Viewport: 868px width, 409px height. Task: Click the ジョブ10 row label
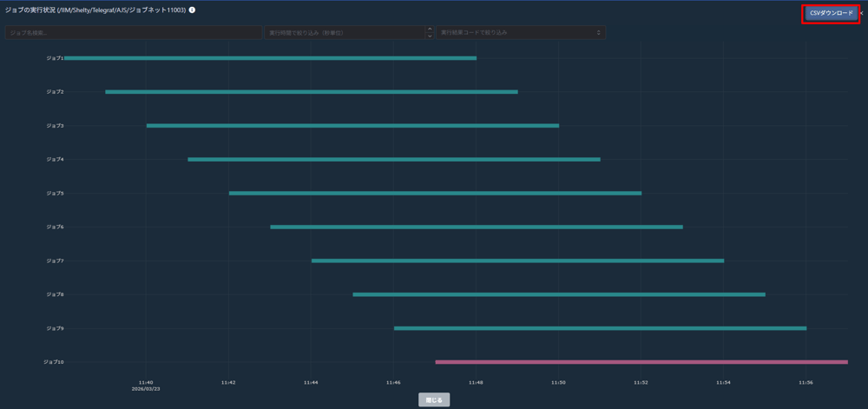tap(53, 362)
